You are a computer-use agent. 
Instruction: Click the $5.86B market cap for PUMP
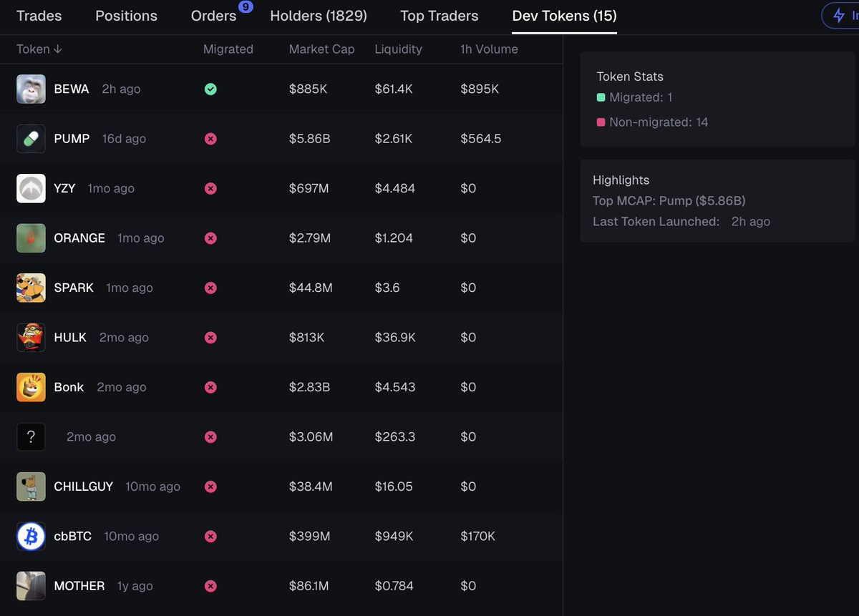click(310, 139)
